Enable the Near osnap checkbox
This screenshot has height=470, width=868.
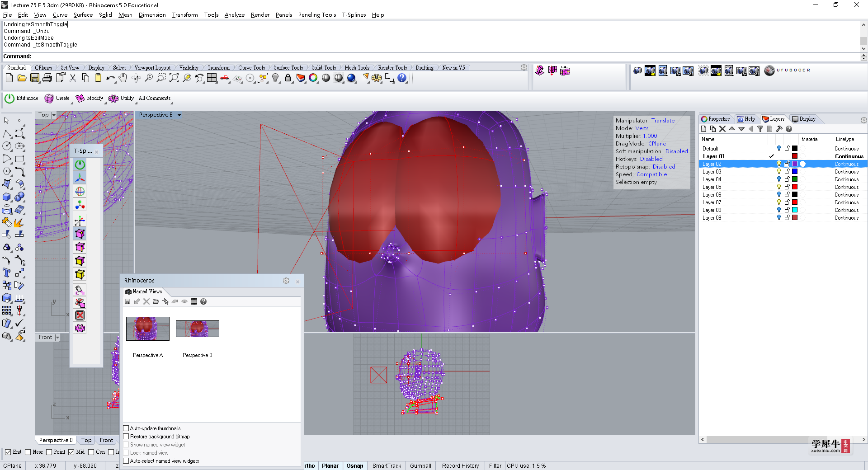coord(28,452)
